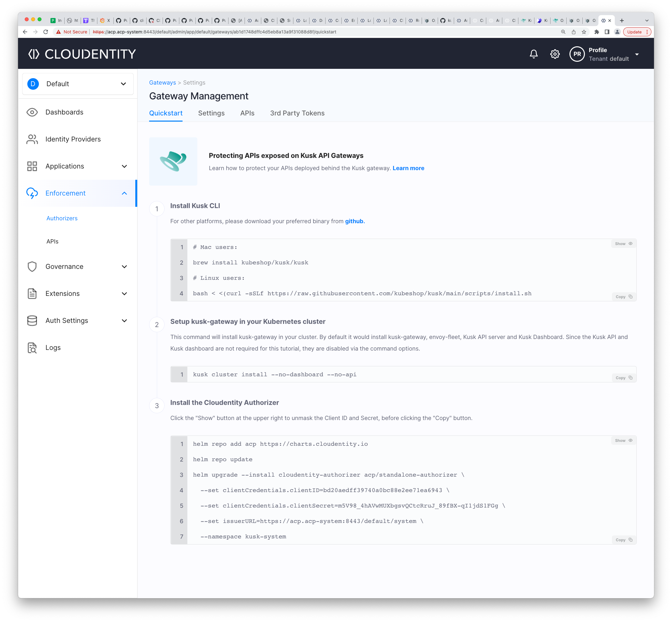The image size is (672, 622).
Task: Click the issuerURL line in code
Action: [x=312, y=521]
